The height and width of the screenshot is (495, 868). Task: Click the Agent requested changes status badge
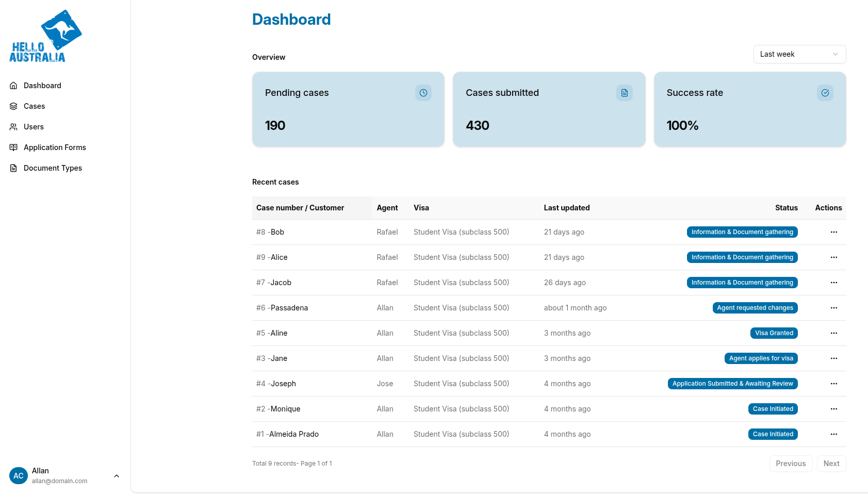[755, 308]
